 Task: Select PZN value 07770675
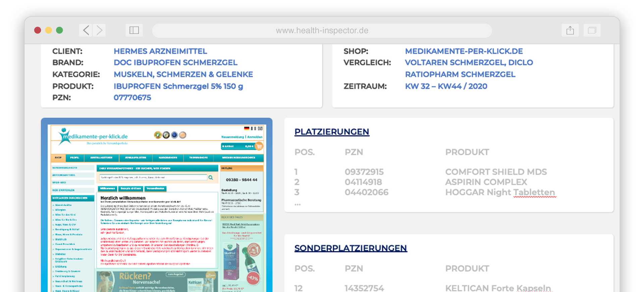click(132, 98)
